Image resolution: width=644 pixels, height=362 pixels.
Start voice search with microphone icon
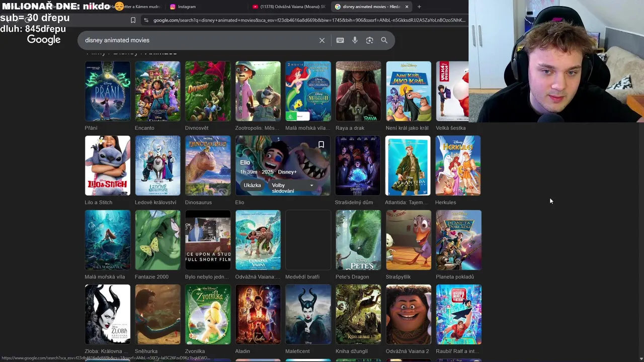(355, 40)
